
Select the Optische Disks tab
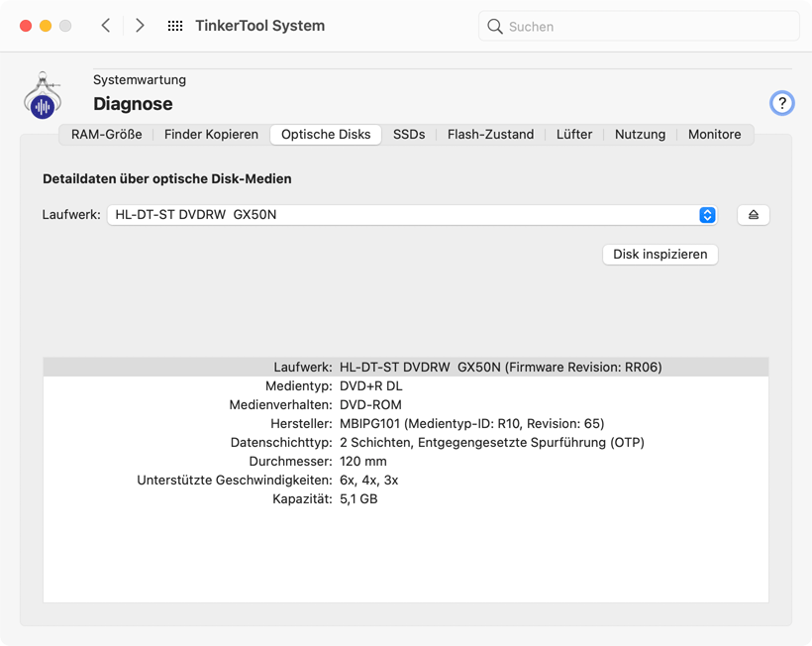pyautogui.click(x=326, y=134)
